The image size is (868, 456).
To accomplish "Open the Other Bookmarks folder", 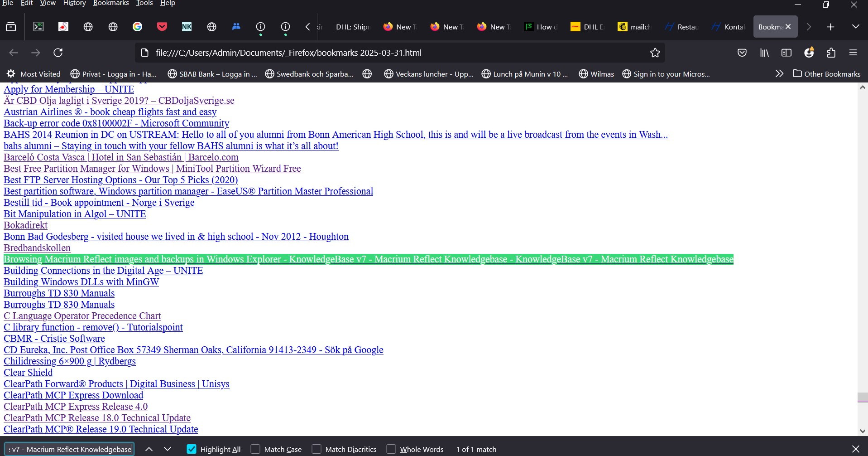I will click(x=827, y=74).
